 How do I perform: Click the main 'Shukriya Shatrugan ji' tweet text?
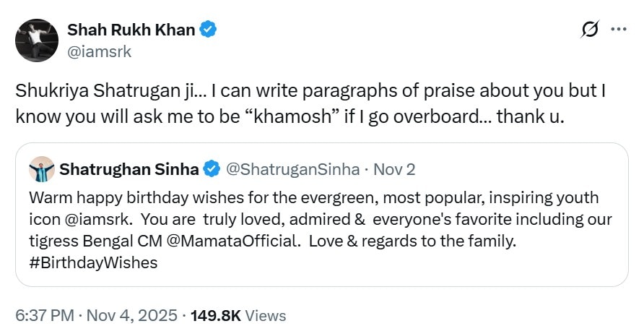tap(289, 103)
